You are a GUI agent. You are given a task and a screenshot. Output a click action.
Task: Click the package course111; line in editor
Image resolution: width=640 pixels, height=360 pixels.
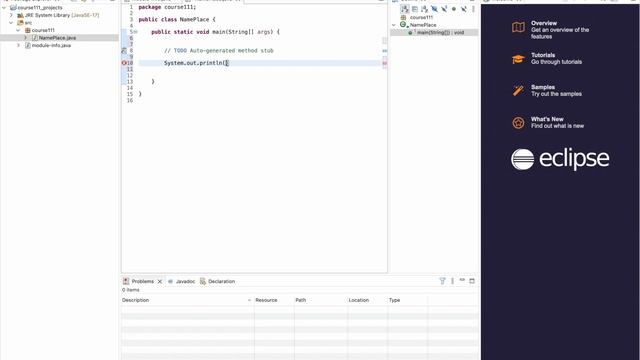tap(167, 7)
